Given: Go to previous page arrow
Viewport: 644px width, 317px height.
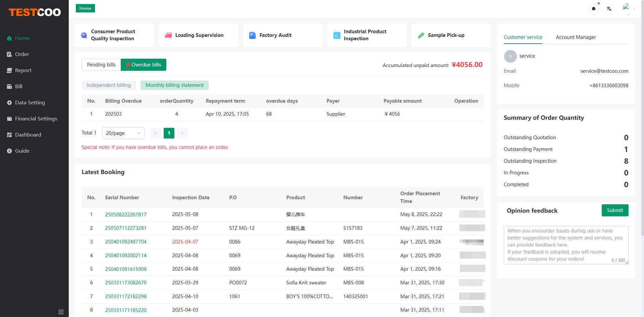Looking at the screenshot, I should pos(156,133).
